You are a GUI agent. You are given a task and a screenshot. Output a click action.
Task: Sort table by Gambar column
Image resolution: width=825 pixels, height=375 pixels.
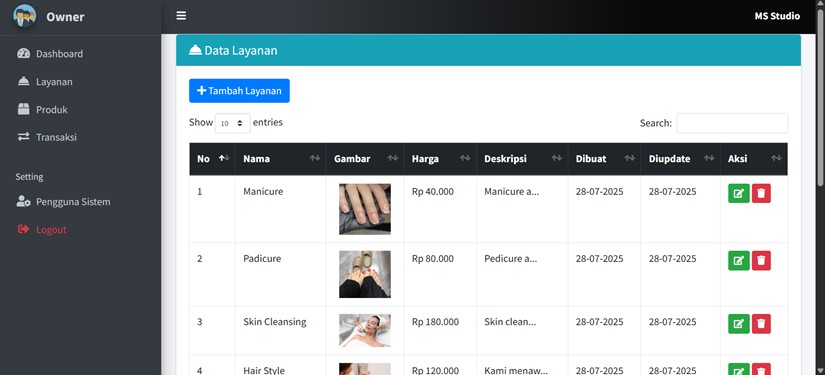tap(365, 159)
